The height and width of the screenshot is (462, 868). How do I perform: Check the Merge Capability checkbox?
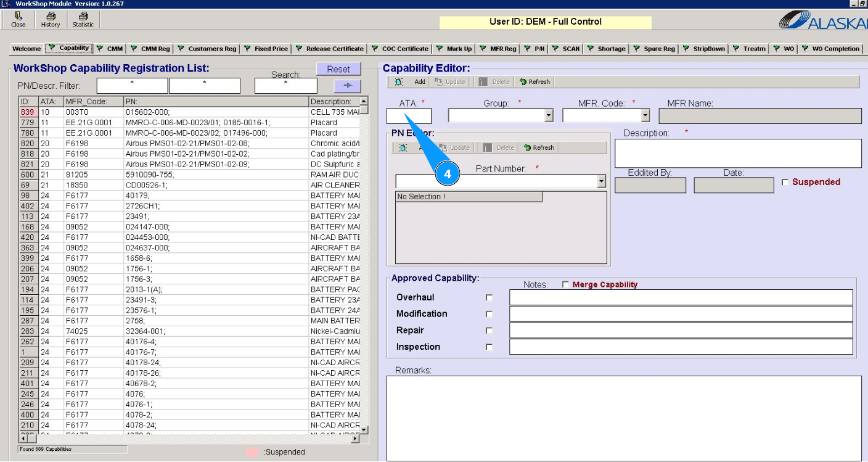(x=565, y=285)
